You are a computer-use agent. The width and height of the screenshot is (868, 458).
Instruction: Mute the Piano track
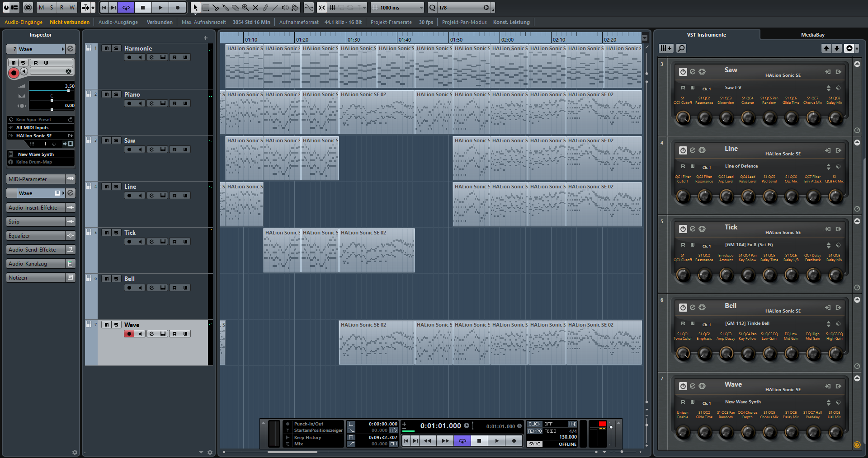106,94
